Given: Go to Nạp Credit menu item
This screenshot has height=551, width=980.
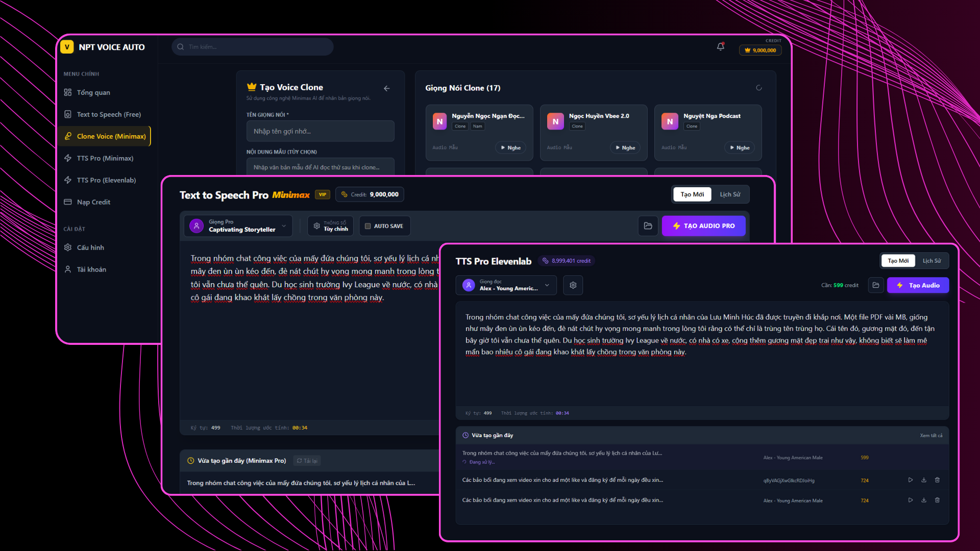Looking at the screenshot, I should point(93,202).
